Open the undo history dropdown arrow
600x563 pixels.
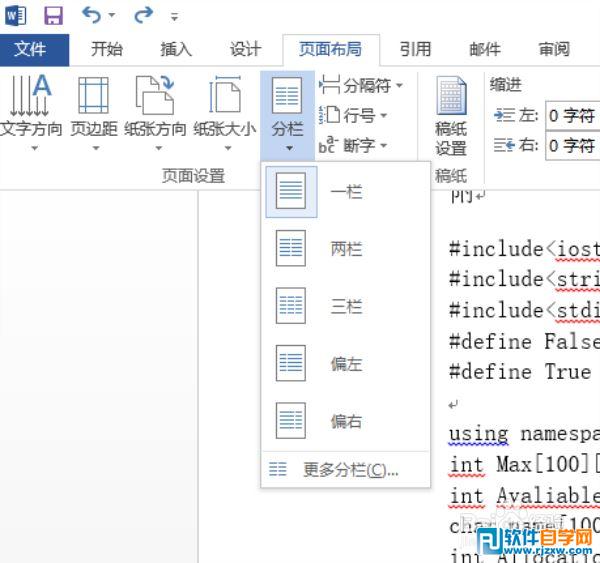pyautogui.click(x=112, y=15)
